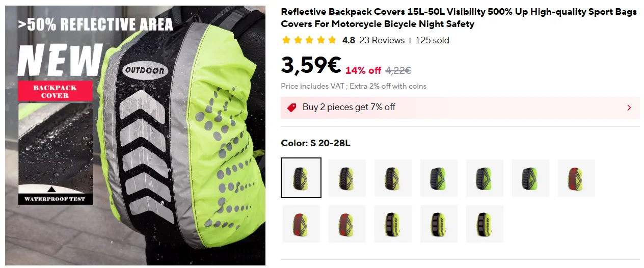Viewport: 644px width, 268px height.
Task: Click the first yellow rating star
Action: click(x=286, y=40)
